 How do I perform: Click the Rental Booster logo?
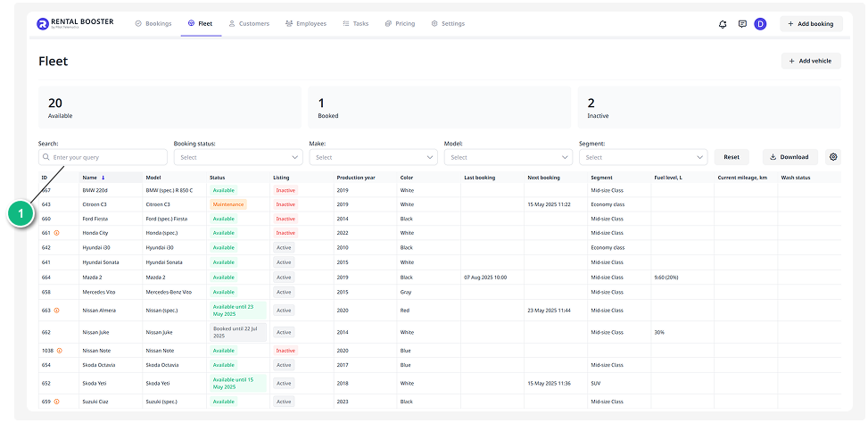(x=76, y=24)
